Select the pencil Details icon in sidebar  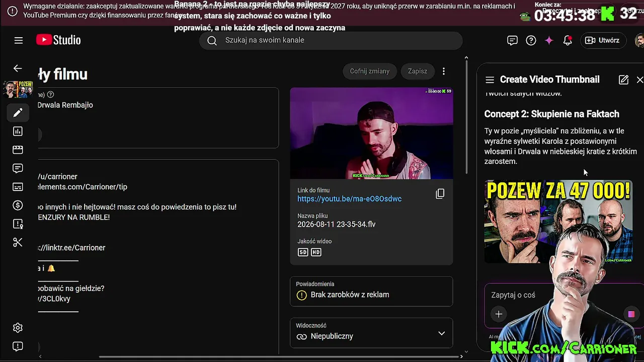[x=18, y=113]
